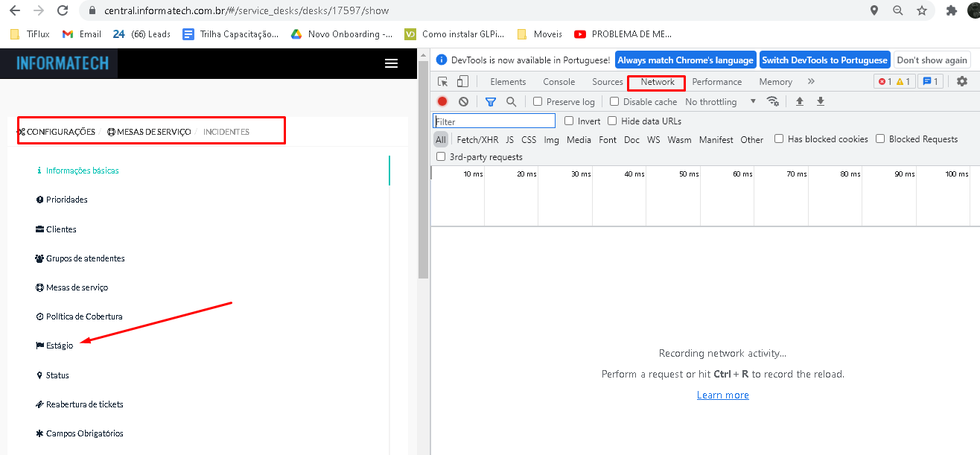Screen dimensions: 980x455
Task: Check Hide data URLs checkbox
Action: coord(612,121)
